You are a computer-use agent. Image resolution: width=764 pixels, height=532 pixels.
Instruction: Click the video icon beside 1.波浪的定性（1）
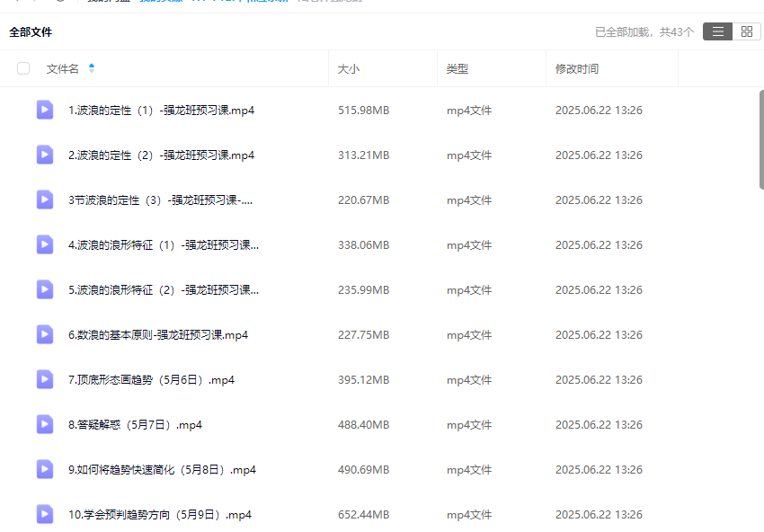(44, 110)
